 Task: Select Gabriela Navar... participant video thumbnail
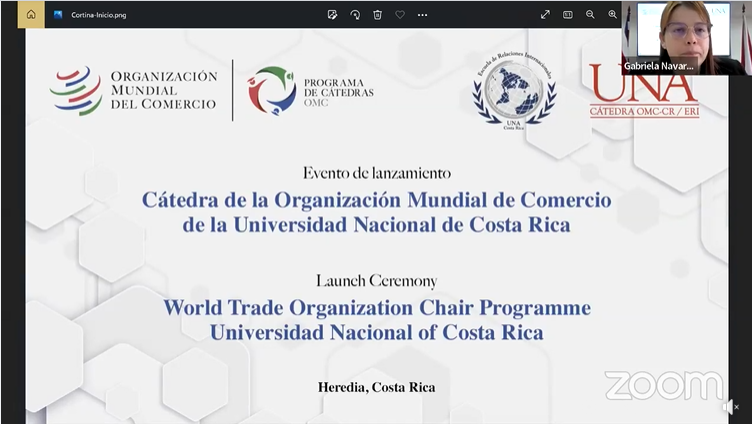coord(686,38)
